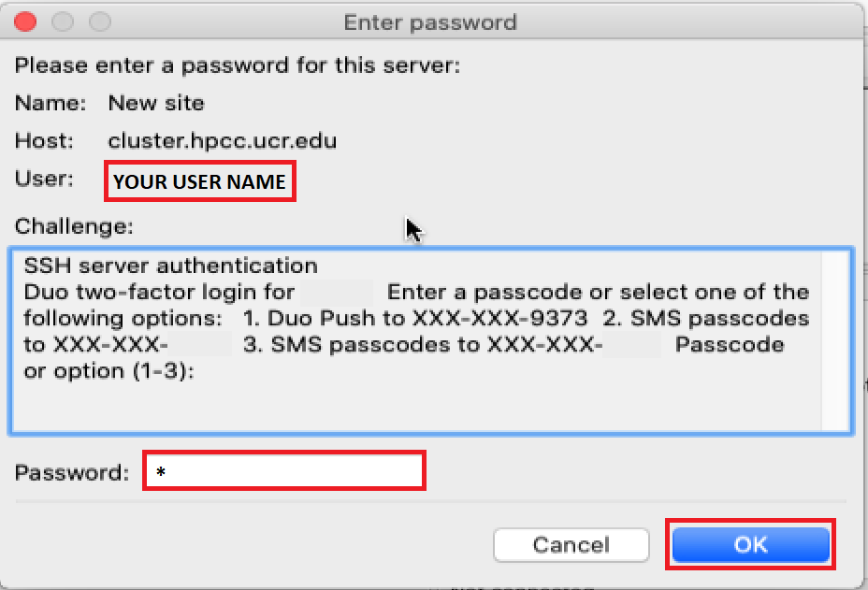
Task: Click the OK button
Action: tap(750, 544)
